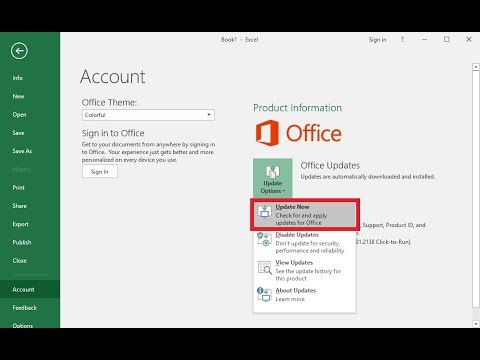Open the Save As page
The width and height of the screenshot is (480, 360).
click(22, 151)
